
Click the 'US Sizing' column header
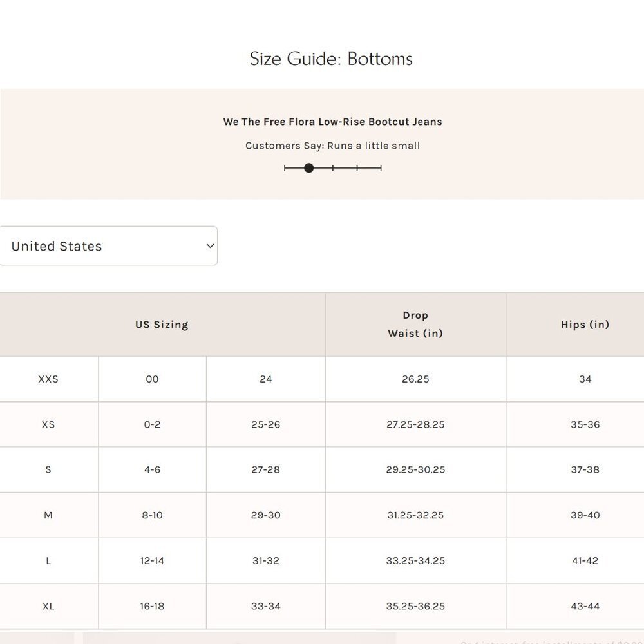tap(162, 325)
